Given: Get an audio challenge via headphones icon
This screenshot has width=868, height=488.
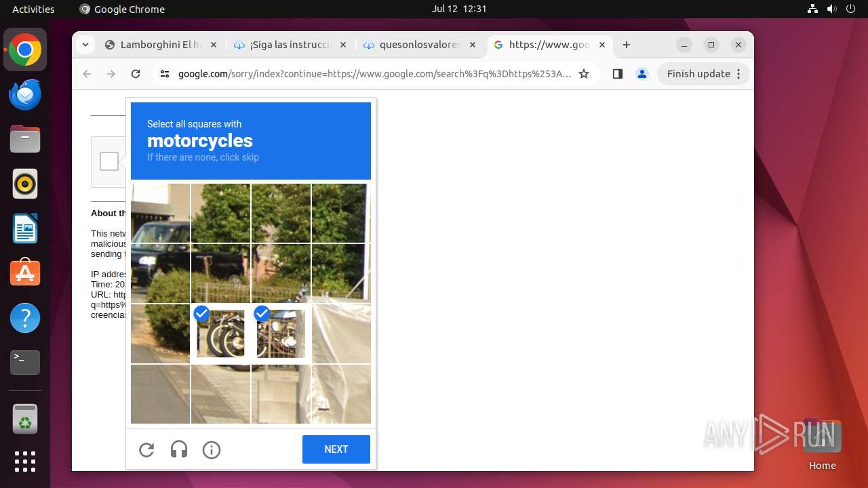Looking at the screenshot, I should pos(179,449).
